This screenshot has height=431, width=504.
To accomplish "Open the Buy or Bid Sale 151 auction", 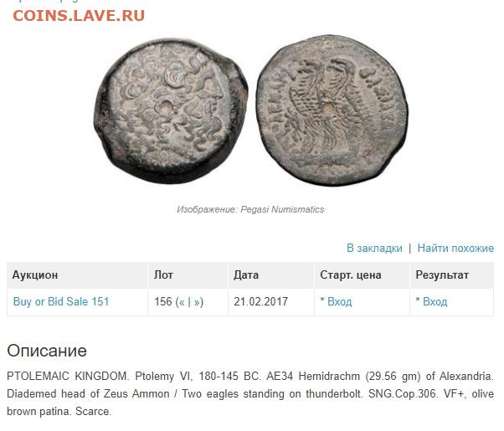I will [x=61, y=301].
